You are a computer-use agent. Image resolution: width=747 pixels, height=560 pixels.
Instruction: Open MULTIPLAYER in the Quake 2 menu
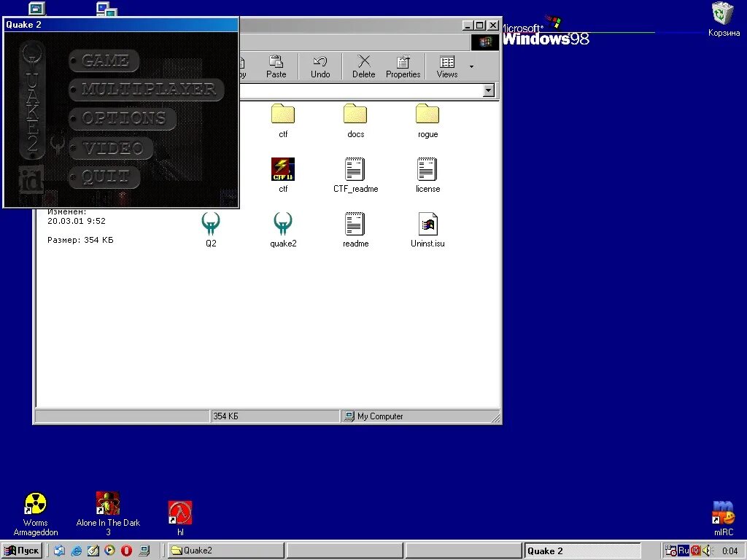147,89
